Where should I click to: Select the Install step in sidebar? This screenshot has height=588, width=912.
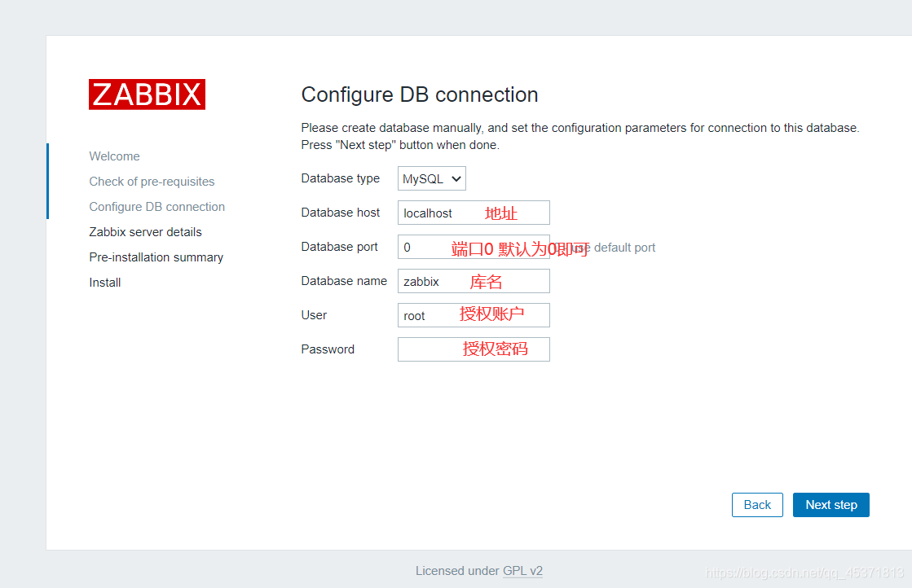coord(104,283)
